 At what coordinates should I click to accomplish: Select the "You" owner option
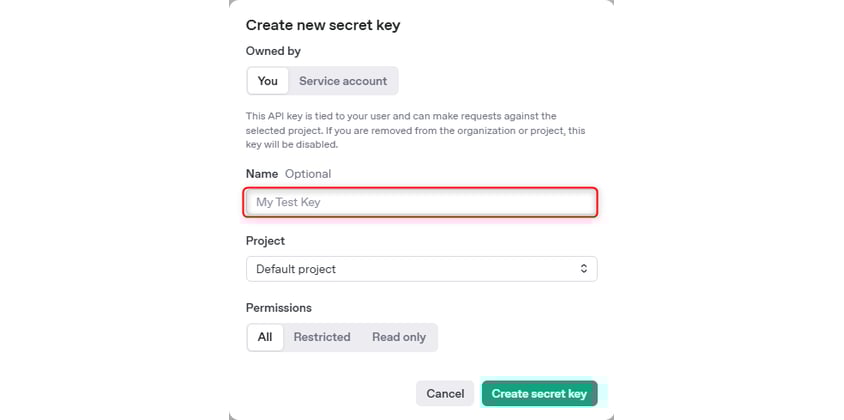(x=268, y=81)
